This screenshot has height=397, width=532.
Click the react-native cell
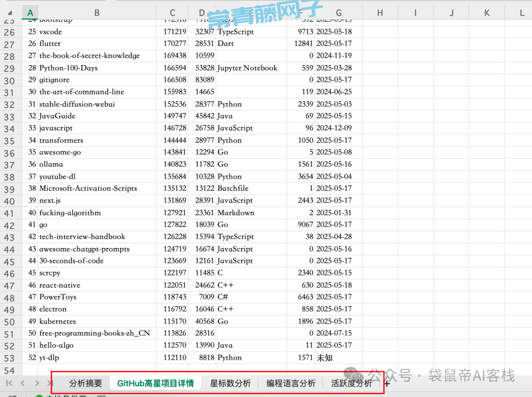pyautogui.click(x=97, y=285)
